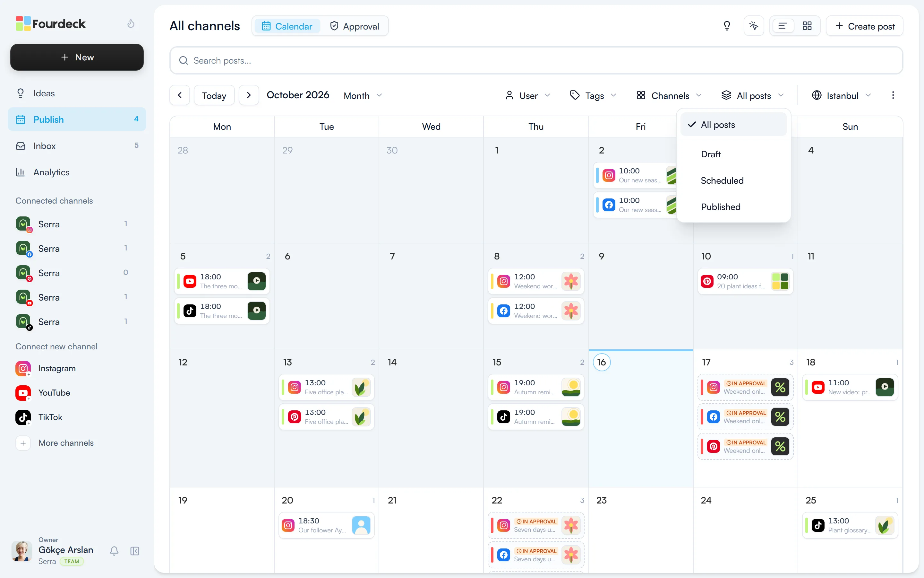This screenshot has width=924, height=578.
Task: Click the New button in sidebar
Action: tap(77, 57)
